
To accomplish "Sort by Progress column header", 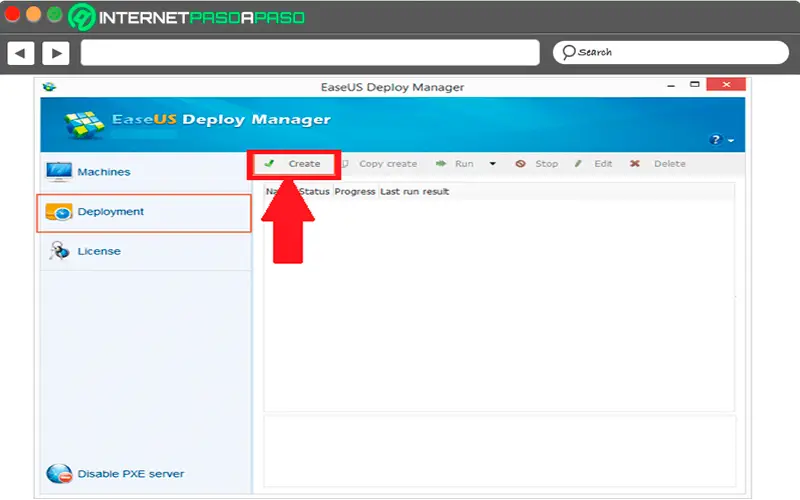I will [355, 191].
